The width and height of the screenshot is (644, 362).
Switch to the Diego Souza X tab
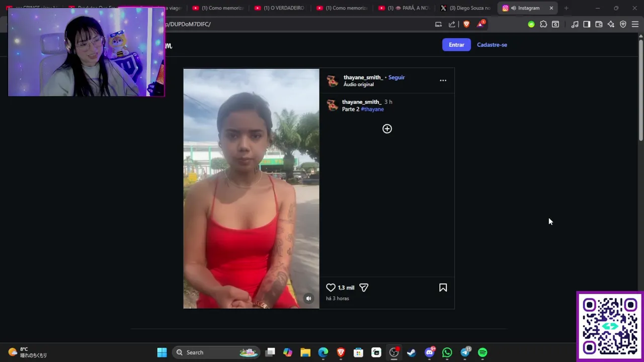(465, 8)
